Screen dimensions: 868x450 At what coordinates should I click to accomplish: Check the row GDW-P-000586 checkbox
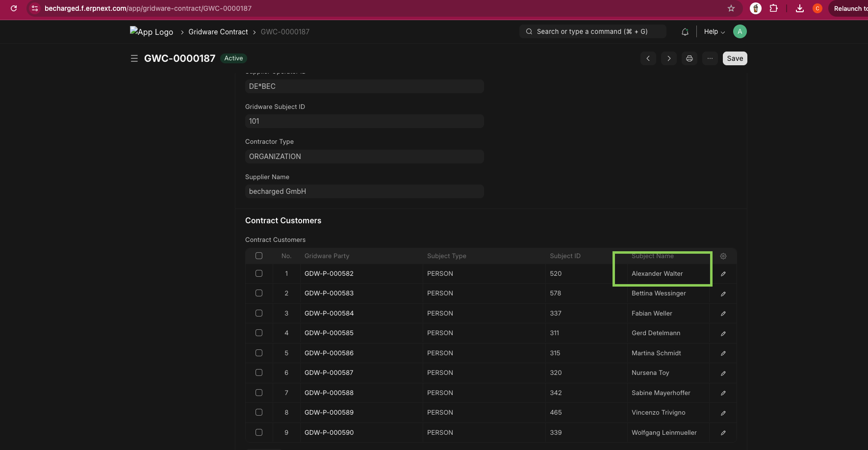259,353
